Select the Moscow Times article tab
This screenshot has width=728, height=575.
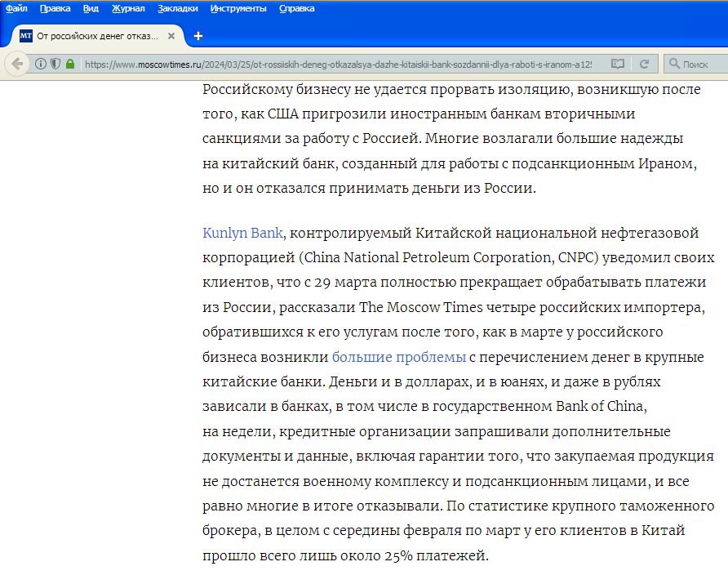(97, 36)
